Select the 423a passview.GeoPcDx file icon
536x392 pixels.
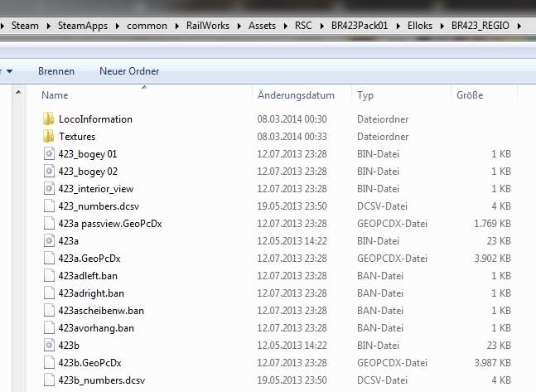tap(49, 224)
